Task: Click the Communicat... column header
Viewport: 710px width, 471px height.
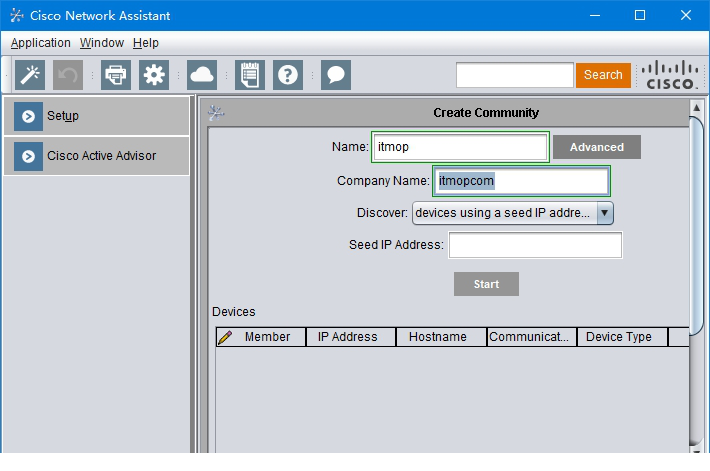Action: 532,337
